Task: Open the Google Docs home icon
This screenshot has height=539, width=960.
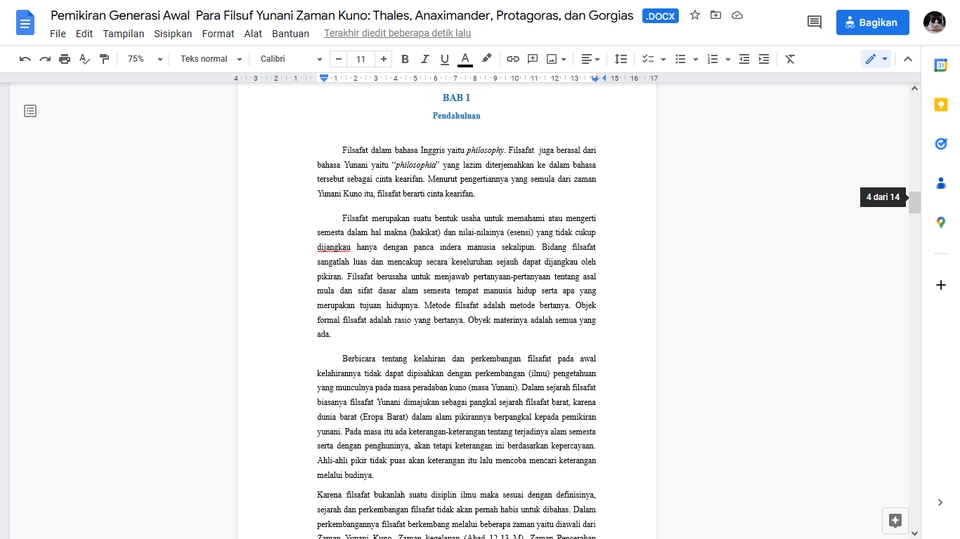Action: (x=24, y=23)
